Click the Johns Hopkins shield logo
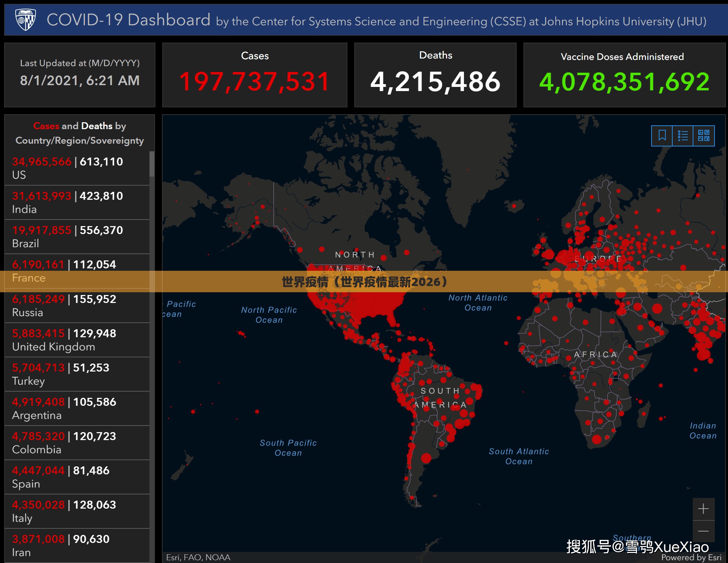The image size is (728, 563). tap(26, 20)
